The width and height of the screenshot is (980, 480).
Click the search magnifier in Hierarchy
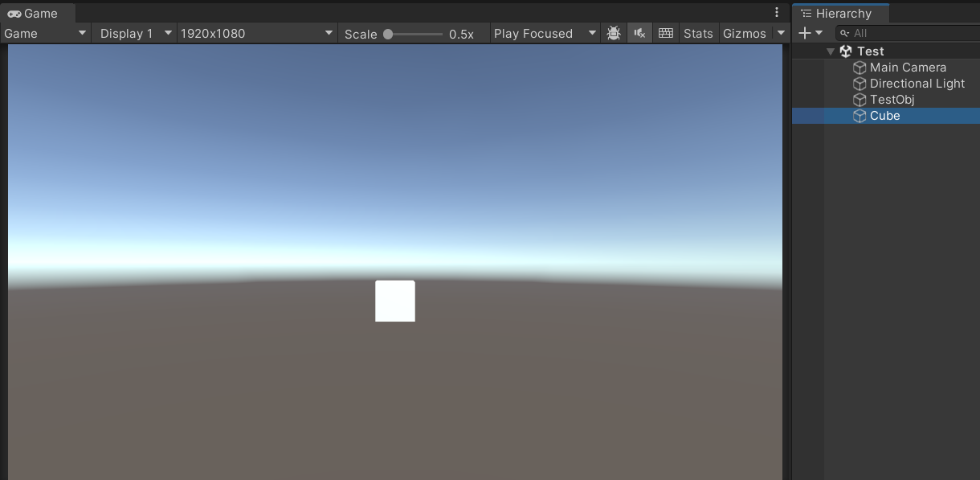pyautogui.click(x=843, y=33)
